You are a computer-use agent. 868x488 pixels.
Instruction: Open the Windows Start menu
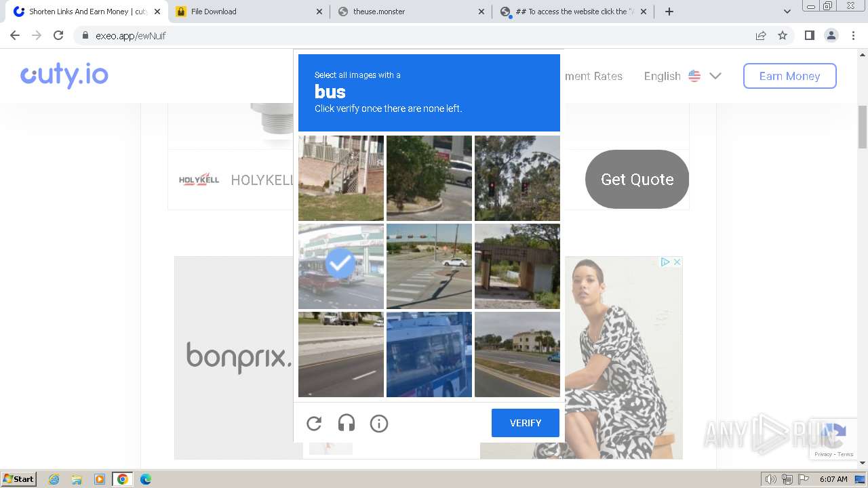coord(19,479)
